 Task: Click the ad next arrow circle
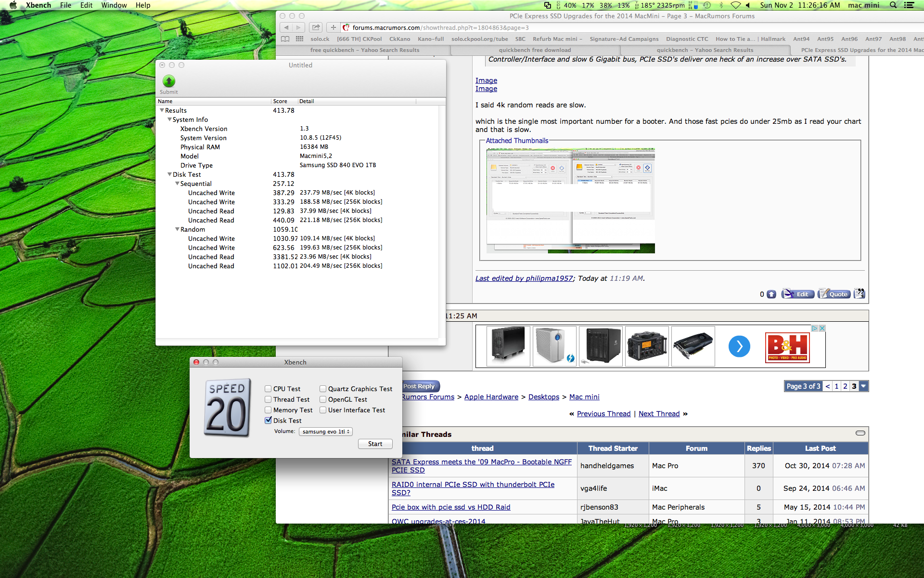[739, 346]
